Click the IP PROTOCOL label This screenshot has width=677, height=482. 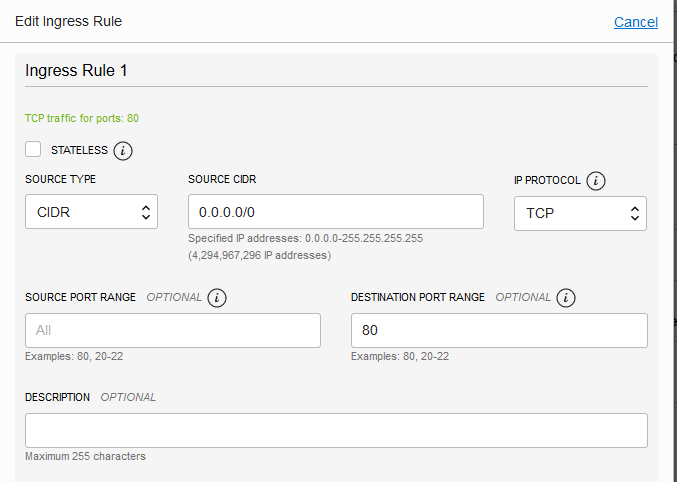tap(546, 181)
